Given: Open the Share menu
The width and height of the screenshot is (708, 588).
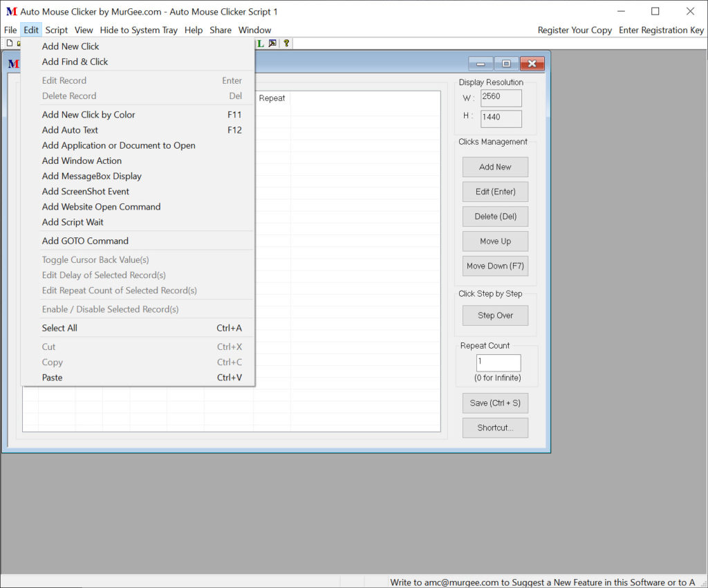Looking at the screenshot, I should (221, 30).
